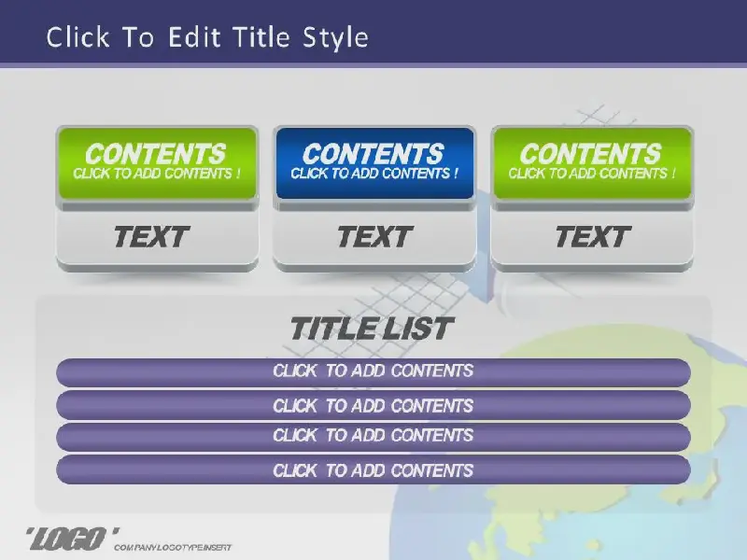747x560 pixels.
Task: Click TEXT panel under the blue box
Action: (x=373, y=237)
